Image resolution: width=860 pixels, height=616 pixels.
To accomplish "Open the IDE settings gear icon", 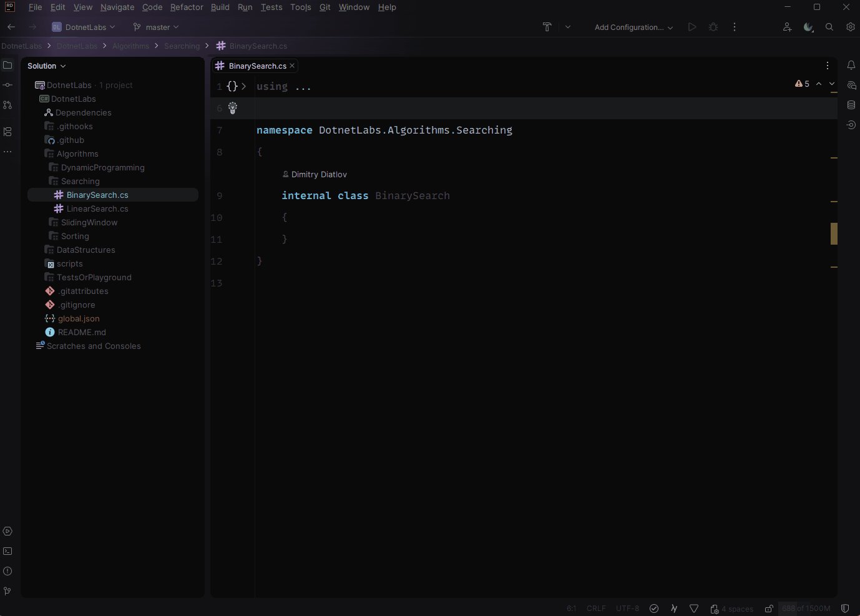I will (x=851, y=27).
